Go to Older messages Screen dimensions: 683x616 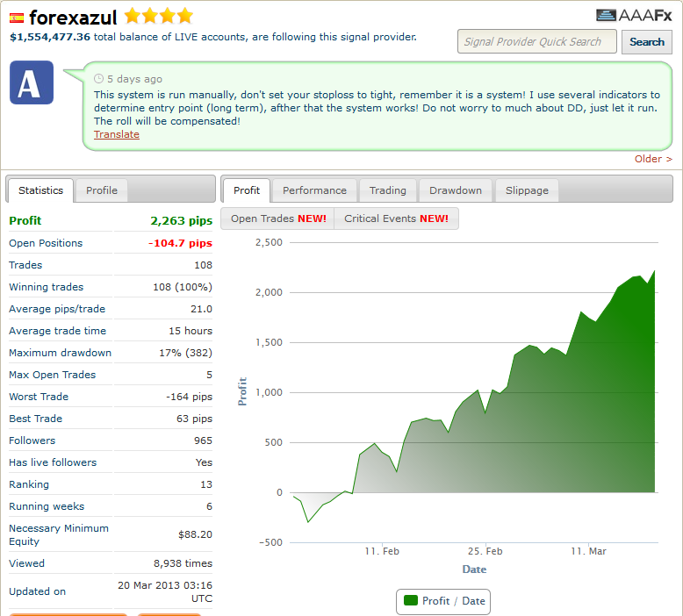[x=653, y=159]
